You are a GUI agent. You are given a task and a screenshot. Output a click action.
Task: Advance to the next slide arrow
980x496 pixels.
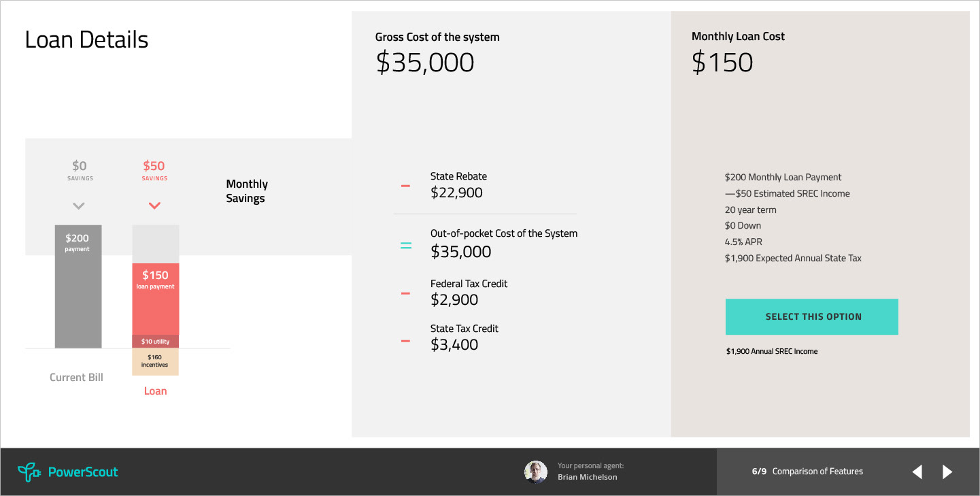coord(947,472)
